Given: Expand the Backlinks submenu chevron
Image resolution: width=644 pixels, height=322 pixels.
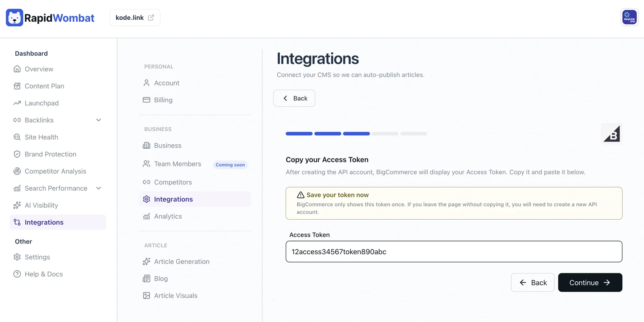Looking at the screenshot, I should point(99,120).
